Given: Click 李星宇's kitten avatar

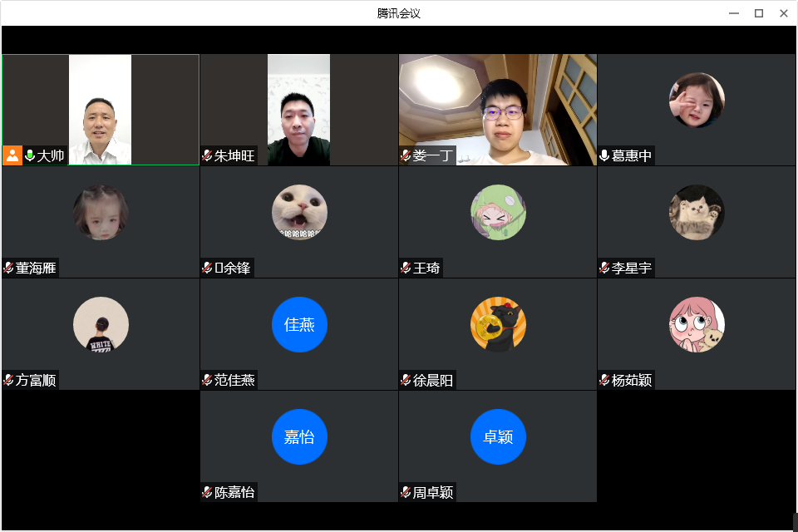Looking at the screenshot, I should point(697,212).
